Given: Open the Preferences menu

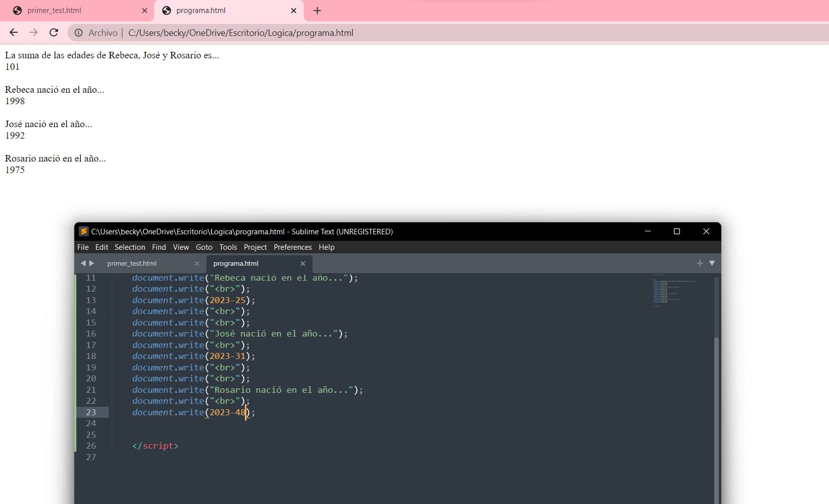Looking at the screenshot, I should (x=292, y=247).
